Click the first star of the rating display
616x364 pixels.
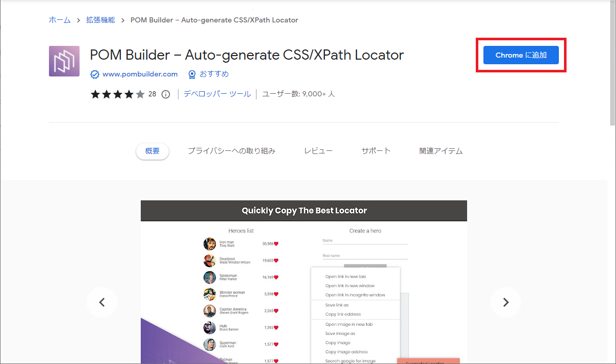click(95, 94)
